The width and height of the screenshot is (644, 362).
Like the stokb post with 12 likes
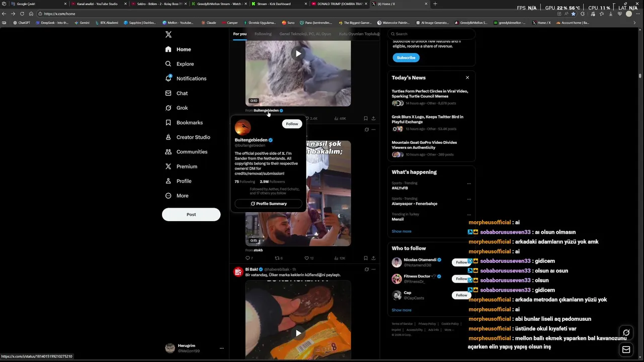(x=309, y=258)
